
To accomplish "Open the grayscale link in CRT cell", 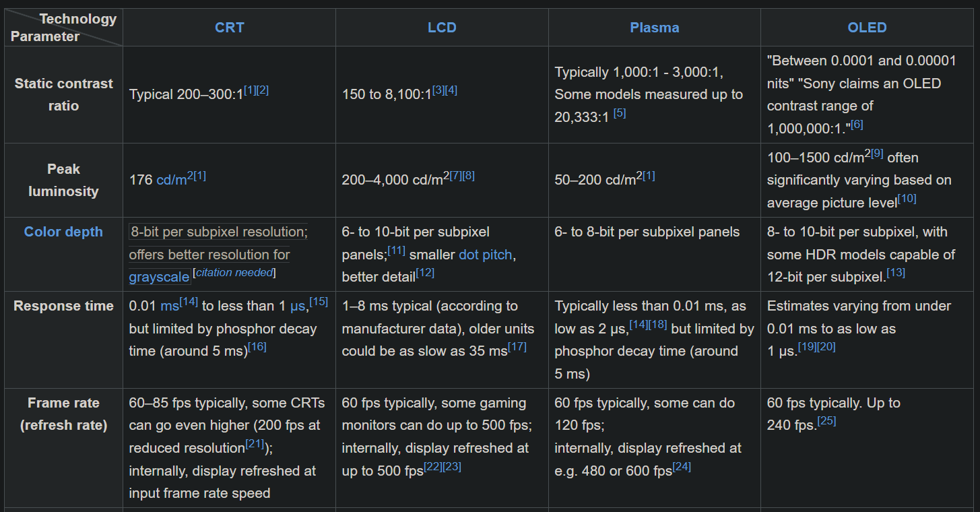I will [159, 277].
